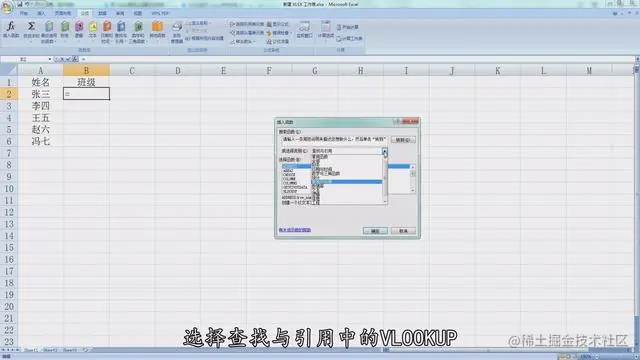Image resolution: width=640 pixels, height=360 pixels.
Task: Switch to the 插入 (Insert) ribbon tab
Action: point(41,13)
